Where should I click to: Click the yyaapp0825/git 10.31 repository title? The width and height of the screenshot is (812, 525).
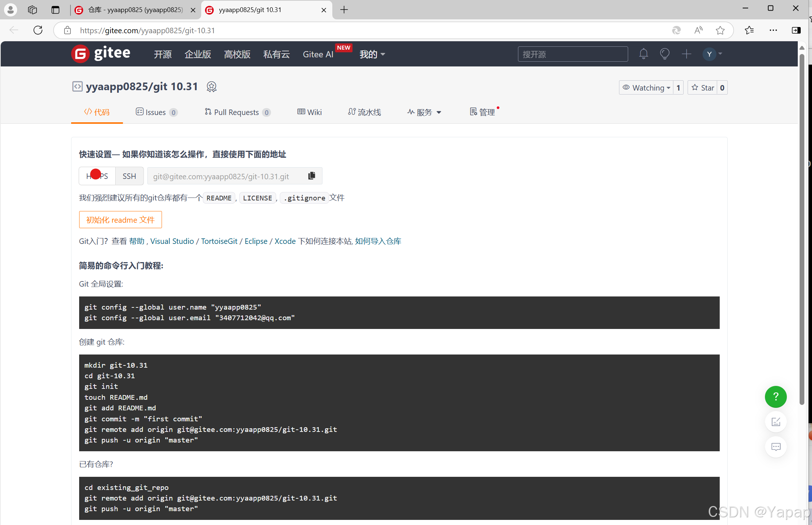[142, 87]
